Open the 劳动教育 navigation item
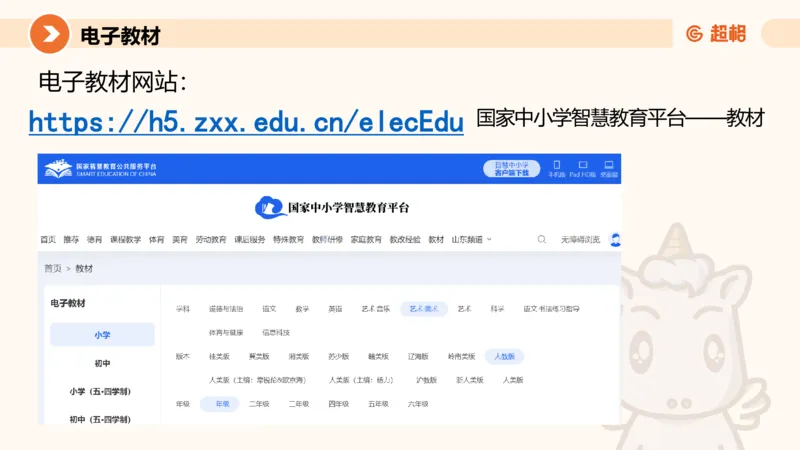The width and height of the screenshot is (800, 450). click(x=211, y=239)
